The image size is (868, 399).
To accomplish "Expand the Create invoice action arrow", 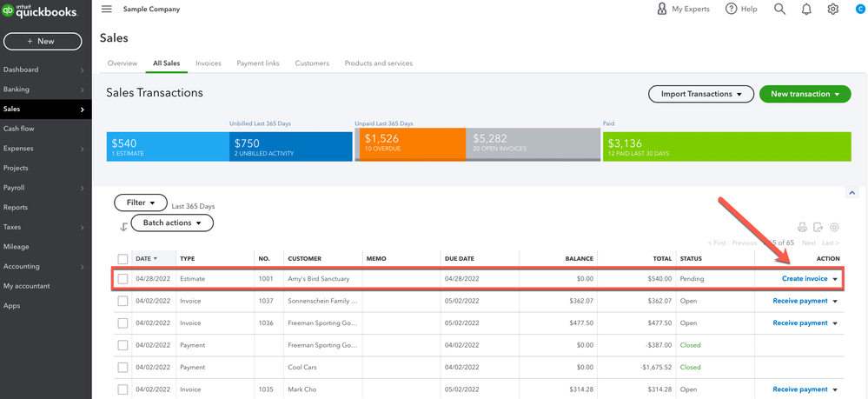I will pos(835,279).
